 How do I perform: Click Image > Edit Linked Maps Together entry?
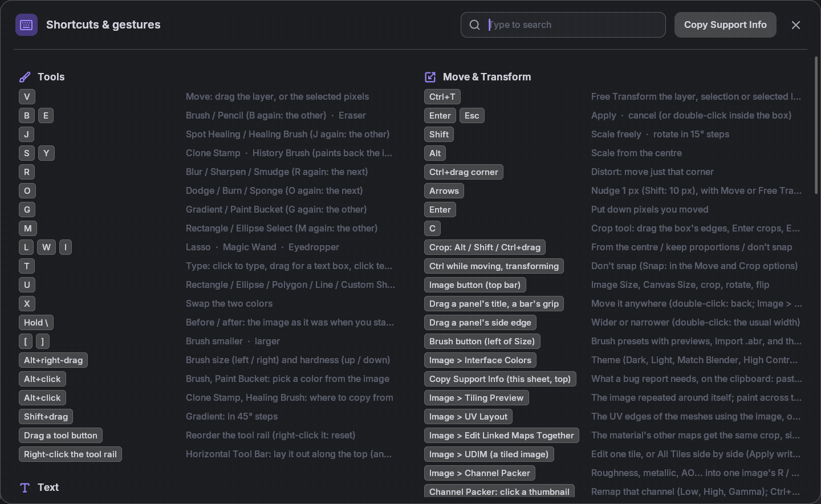pos(502,436)
